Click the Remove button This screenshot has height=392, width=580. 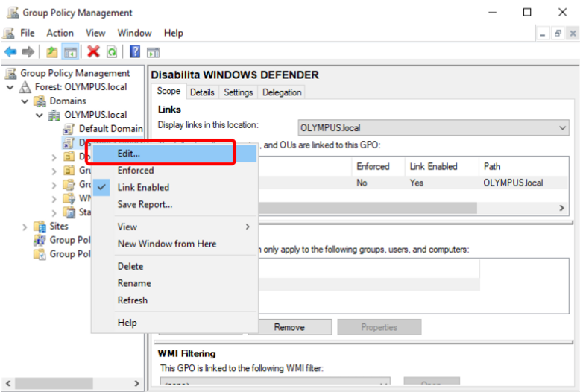[289, 327]
